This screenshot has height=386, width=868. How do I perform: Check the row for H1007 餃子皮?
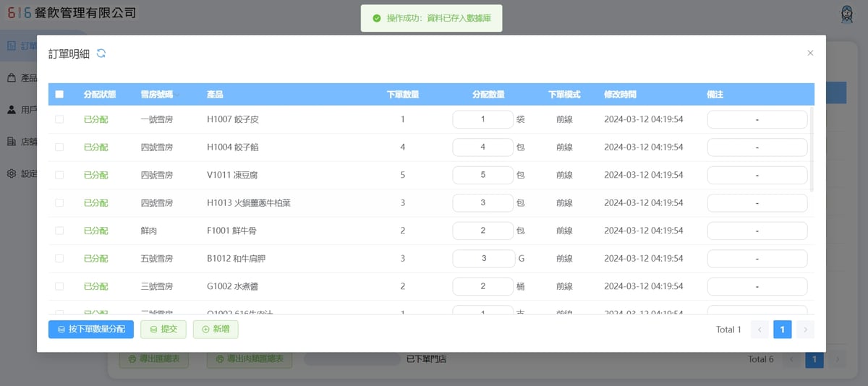click(x=59, y=119)
